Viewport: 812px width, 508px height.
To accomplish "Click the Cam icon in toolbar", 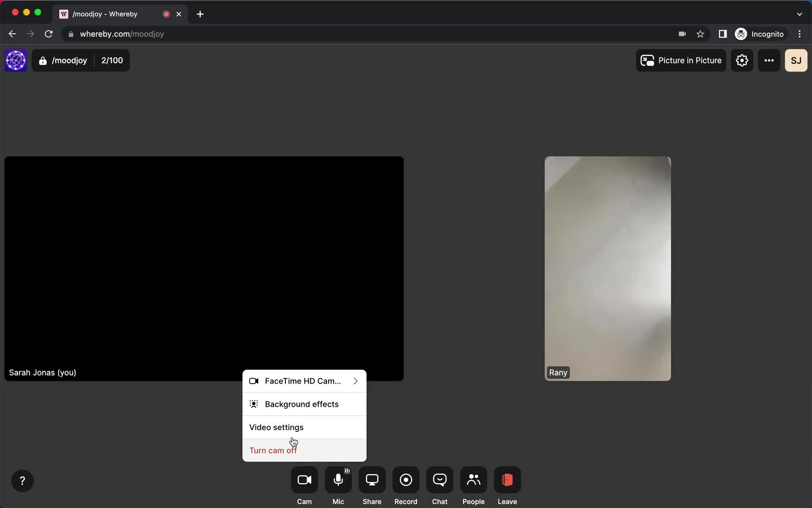I will coord(304,480).
